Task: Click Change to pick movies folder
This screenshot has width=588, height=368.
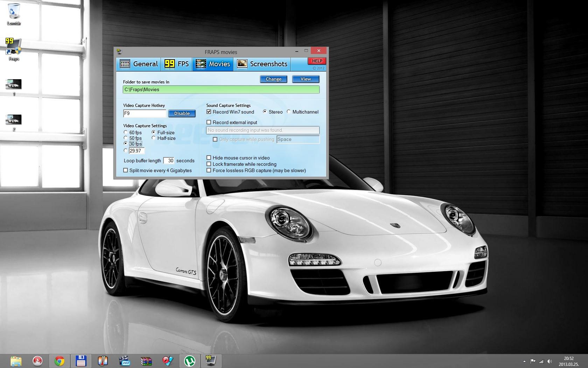Action: 273,79
